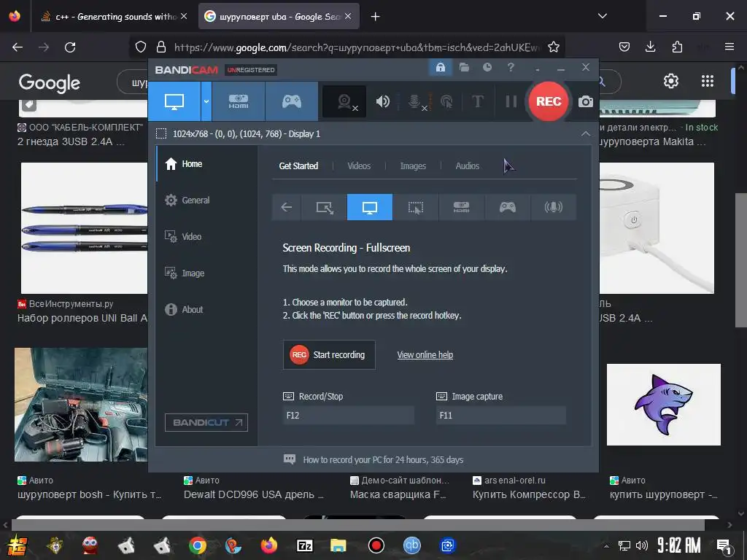This screenshot has width=747, height=560.
Task: Go back in Firefox navigation
Action: pos(18,47)
